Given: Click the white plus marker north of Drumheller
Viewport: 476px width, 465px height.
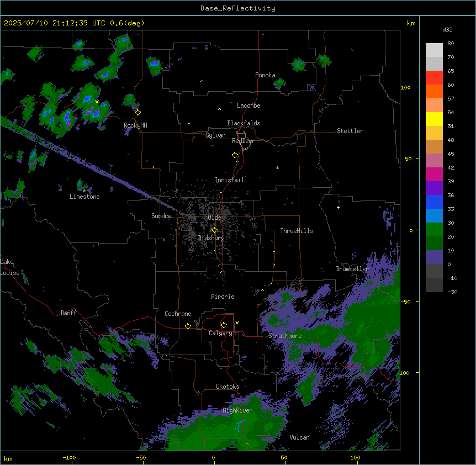Looking at the screenshot, I should tap(338, 207).
